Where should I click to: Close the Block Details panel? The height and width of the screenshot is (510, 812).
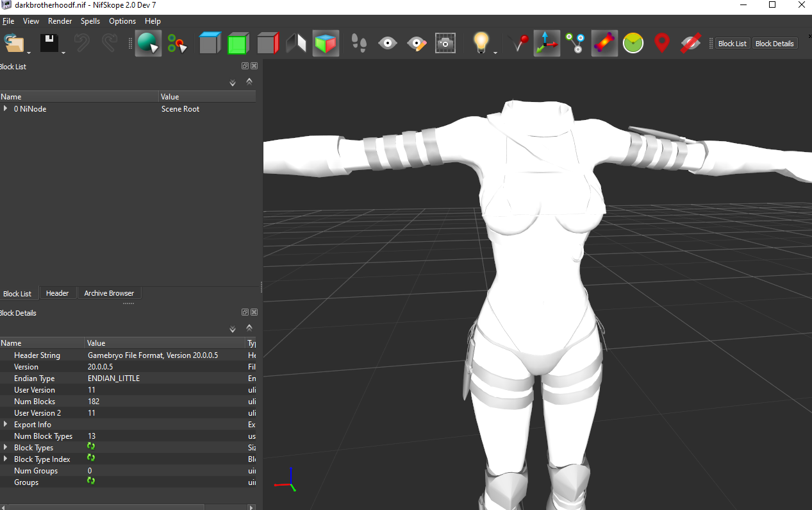click(x=254, y=312)
